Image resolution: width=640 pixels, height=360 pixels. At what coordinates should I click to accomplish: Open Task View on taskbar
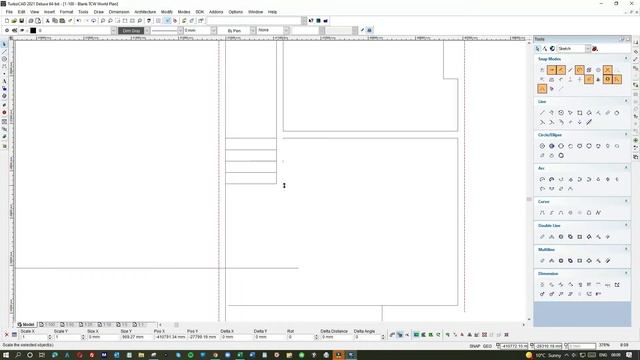[x=41, y=355]
